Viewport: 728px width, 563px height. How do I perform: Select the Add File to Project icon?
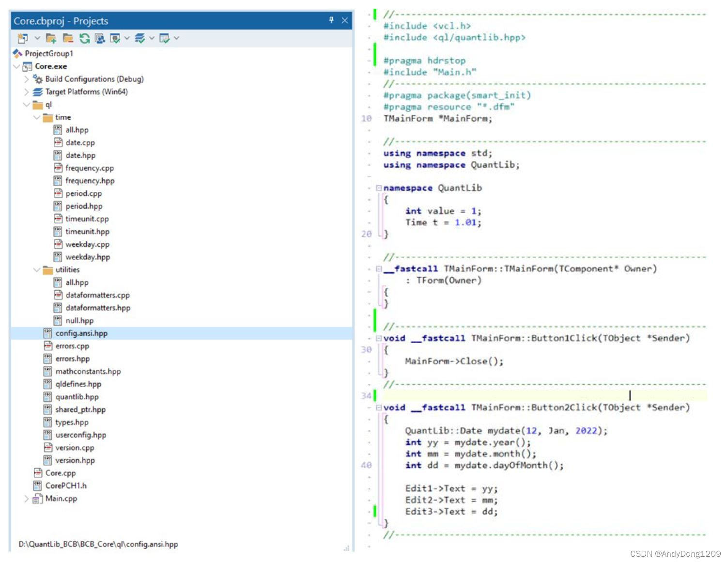pos(50,38)
